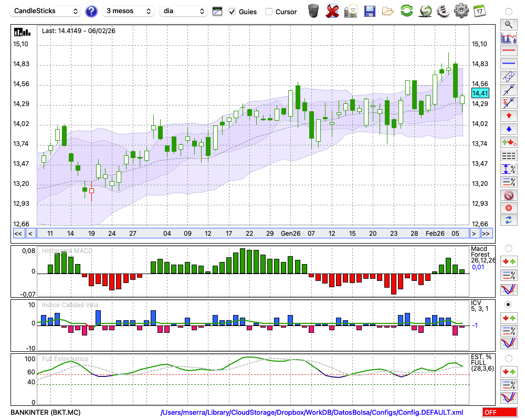The image size is (525, 420).
Task: Click the green refresh arrows icon
Action: [407, 11]
